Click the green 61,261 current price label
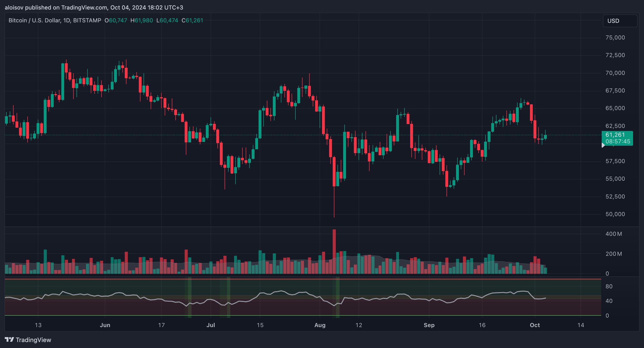Screen dimensions: 644x348 [615, 135]
